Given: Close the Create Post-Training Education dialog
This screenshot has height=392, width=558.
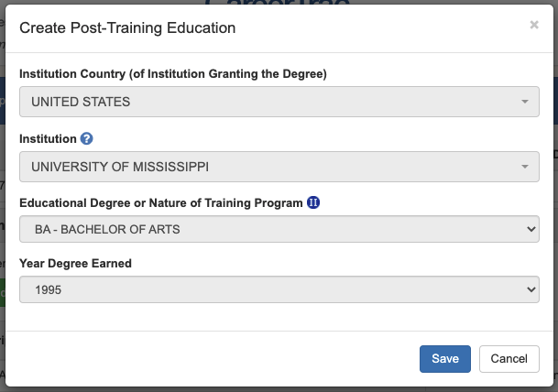Looking at the screenshot, I should [x=534, y=26].
